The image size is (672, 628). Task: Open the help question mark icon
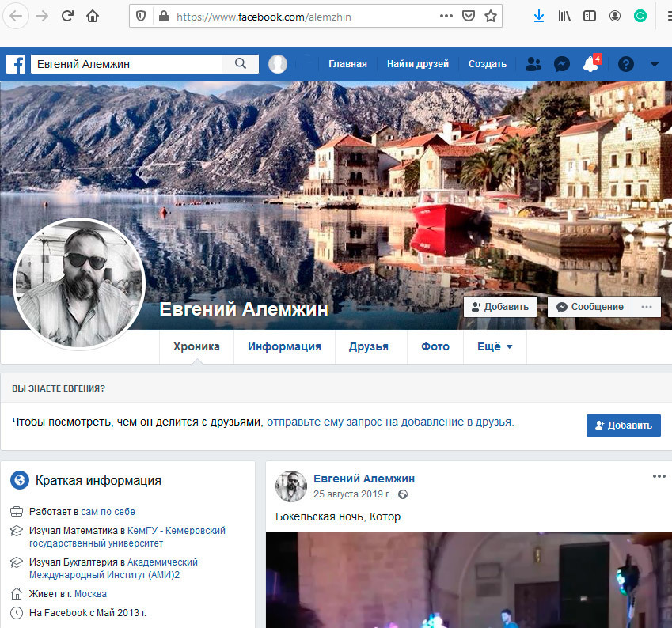click(625, 64)
